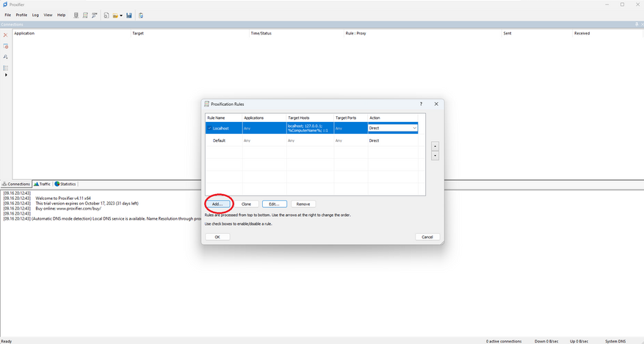Click the Edit... button
This screenshot has width=644, height=344.
[x=275, y=204]
